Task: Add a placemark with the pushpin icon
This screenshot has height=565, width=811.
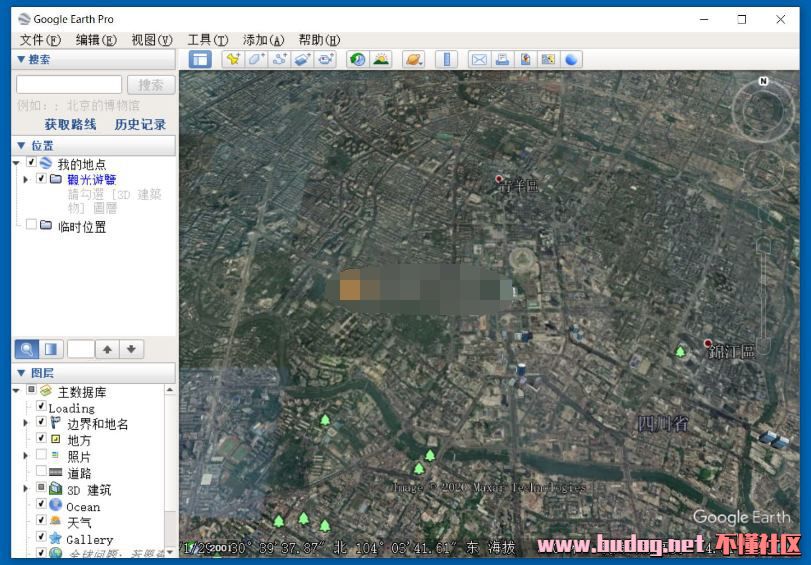Action: (233, 60)
